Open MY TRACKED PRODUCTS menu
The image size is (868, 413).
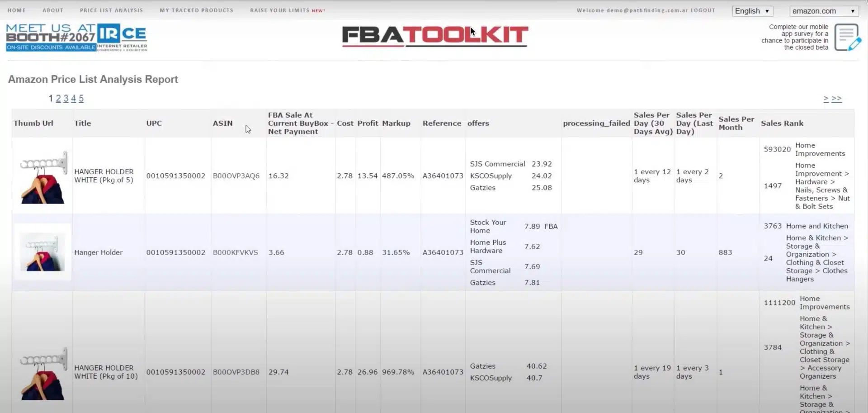(196, 10)
